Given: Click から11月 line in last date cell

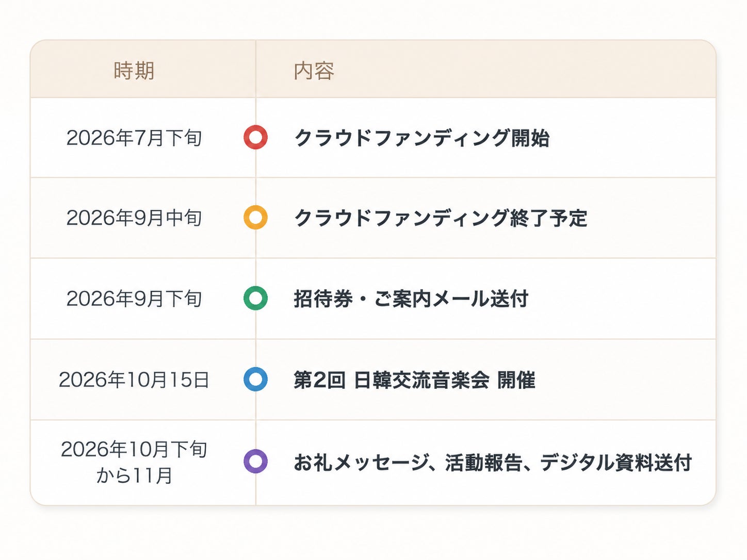Looking at the screenshot, I should click(x=134, y=475).
